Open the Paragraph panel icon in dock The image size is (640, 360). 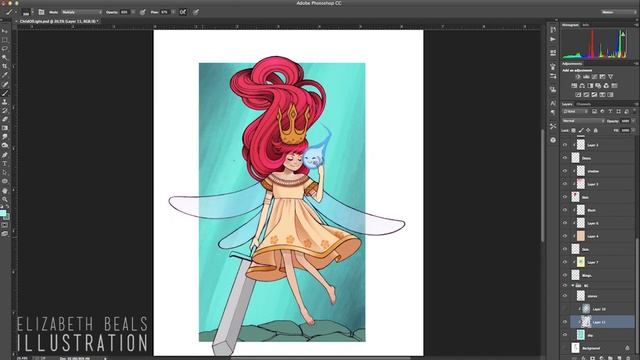553,112
